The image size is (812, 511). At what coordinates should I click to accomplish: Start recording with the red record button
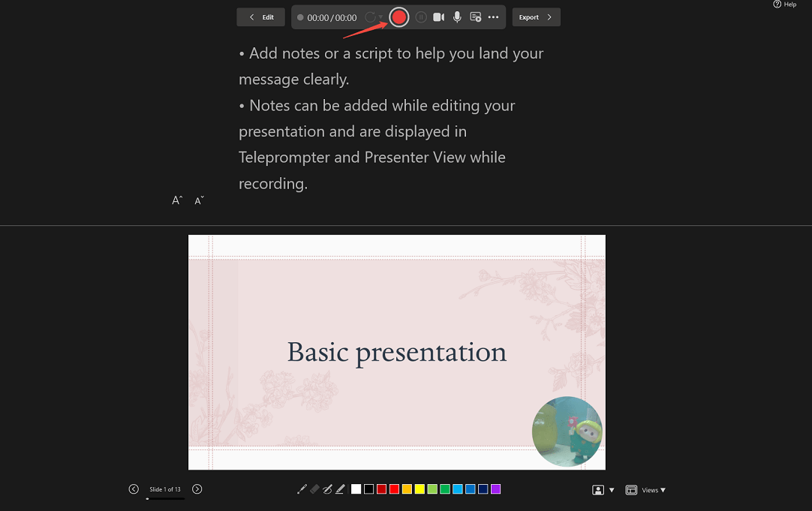(398, 17)
